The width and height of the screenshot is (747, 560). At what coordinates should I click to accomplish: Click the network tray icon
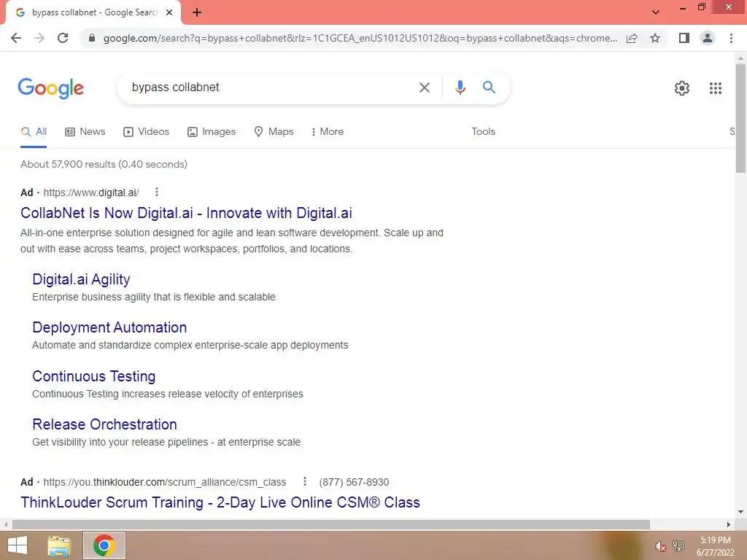point(678,545)
